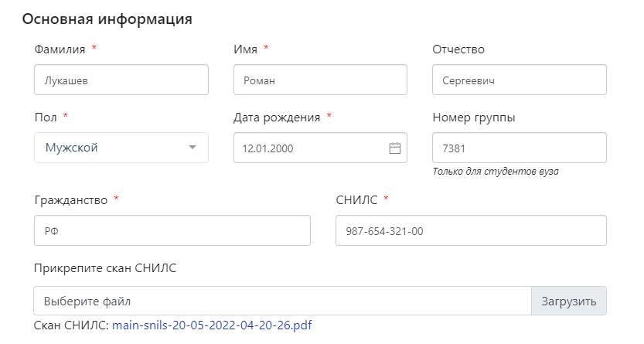Focus the Отчество field containing Сергеевич
The image size is (644, 344).
(x=520, y=80)
